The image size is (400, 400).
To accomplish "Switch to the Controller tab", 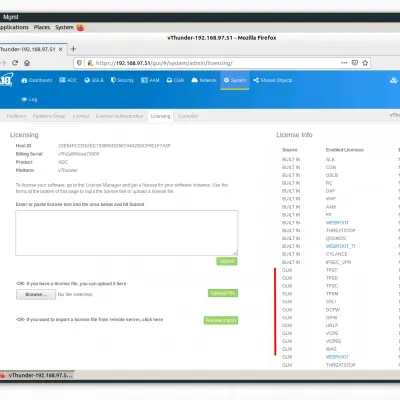I will point(188,116).
